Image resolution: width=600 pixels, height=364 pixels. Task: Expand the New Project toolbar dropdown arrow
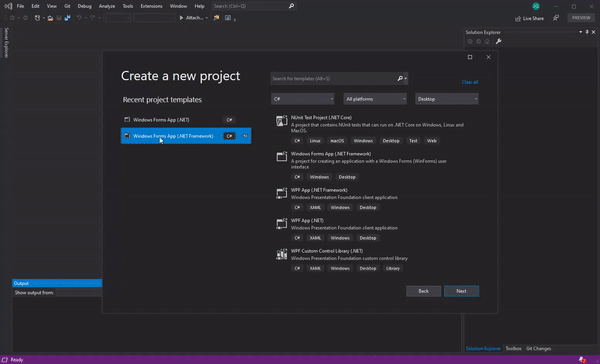click(44, 18)
